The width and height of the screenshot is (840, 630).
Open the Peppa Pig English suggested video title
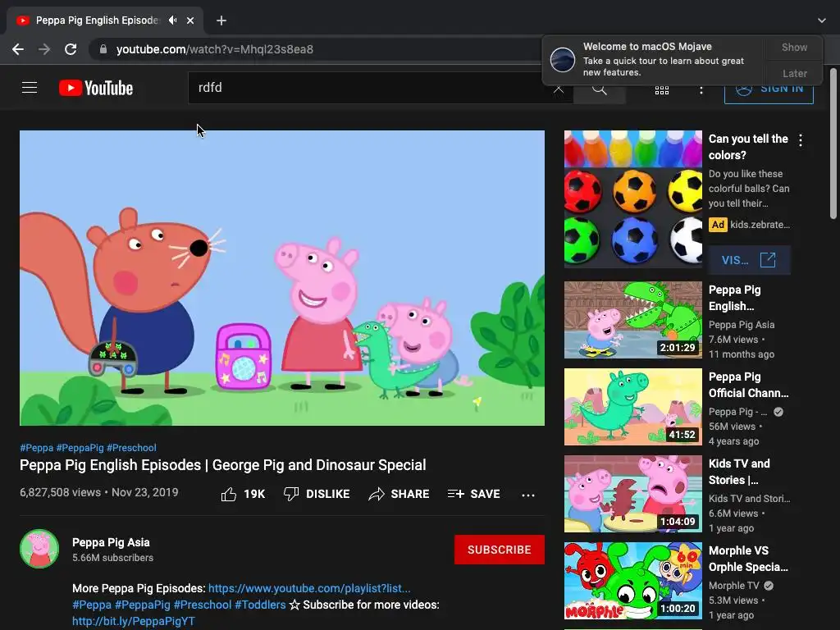[734, 298]
